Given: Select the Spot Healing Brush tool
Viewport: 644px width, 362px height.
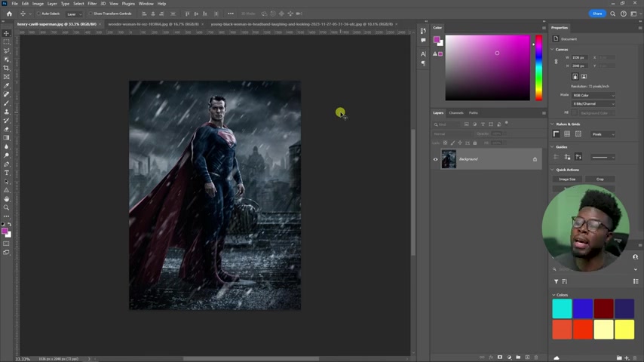Looking at the screenshot, I should click(x=6, y=94).
